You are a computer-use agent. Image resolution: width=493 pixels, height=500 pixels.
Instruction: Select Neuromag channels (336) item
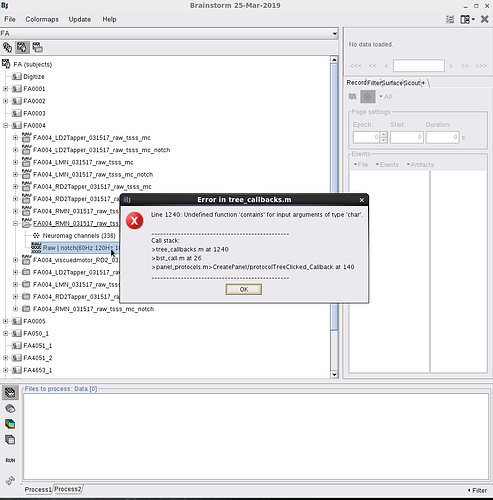79,236
